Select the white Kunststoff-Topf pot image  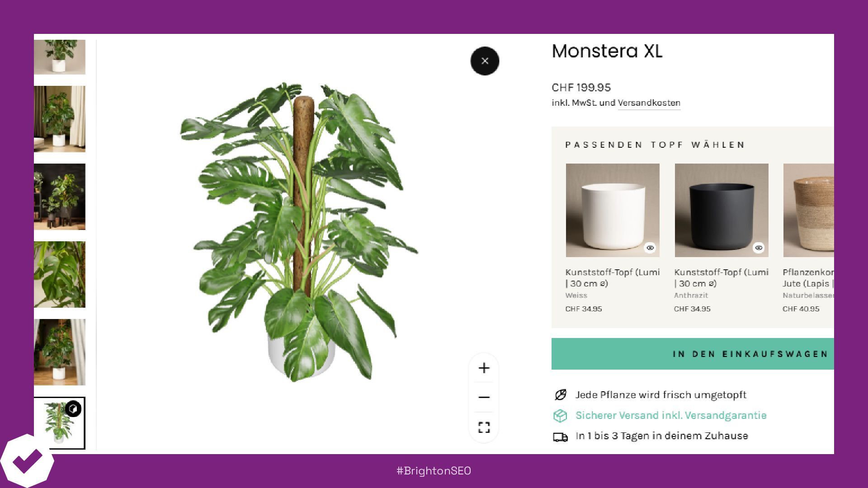click(x=613, y=210)
